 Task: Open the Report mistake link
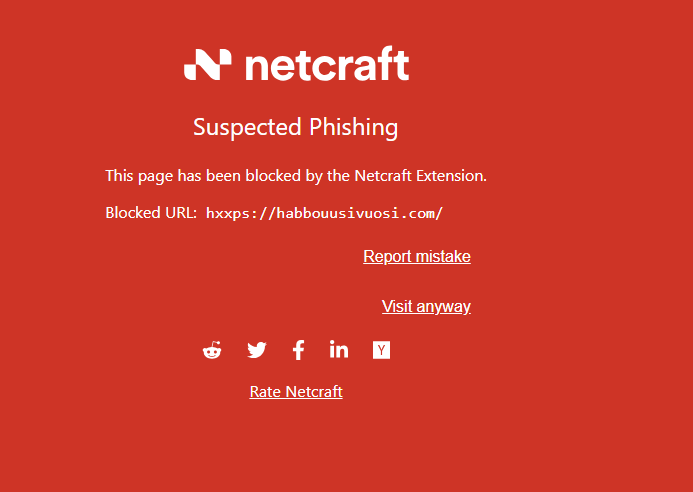click(x=416, y=257)
